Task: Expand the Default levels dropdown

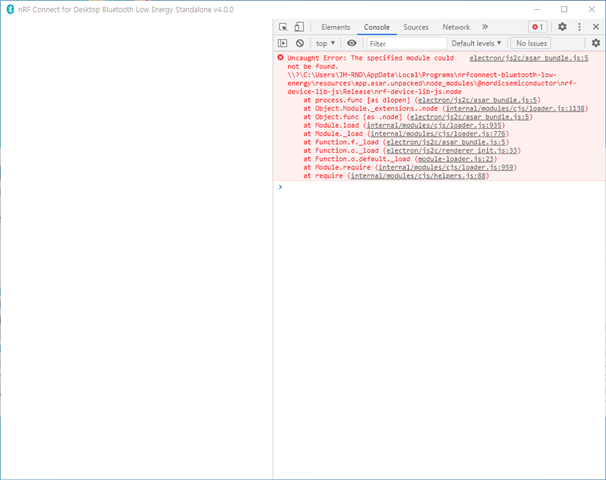Action: [477, 44]
